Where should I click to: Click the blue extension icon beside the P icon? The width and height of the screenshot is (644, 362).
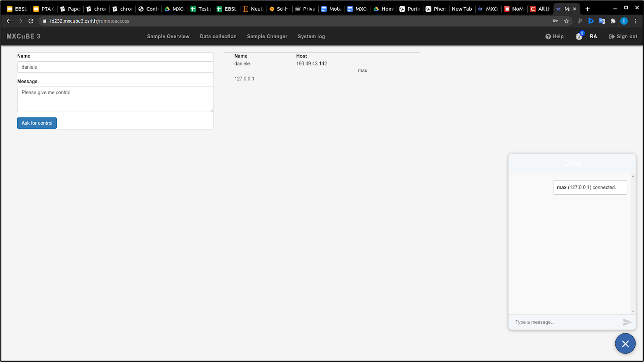[591, 21]
